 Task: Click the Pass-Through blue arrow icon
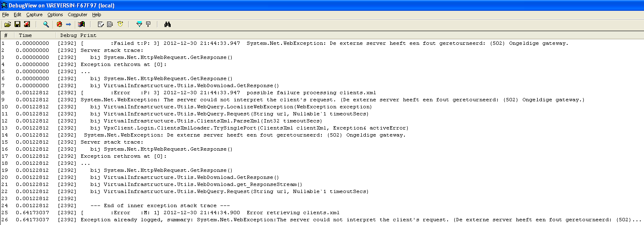(69, 24)
